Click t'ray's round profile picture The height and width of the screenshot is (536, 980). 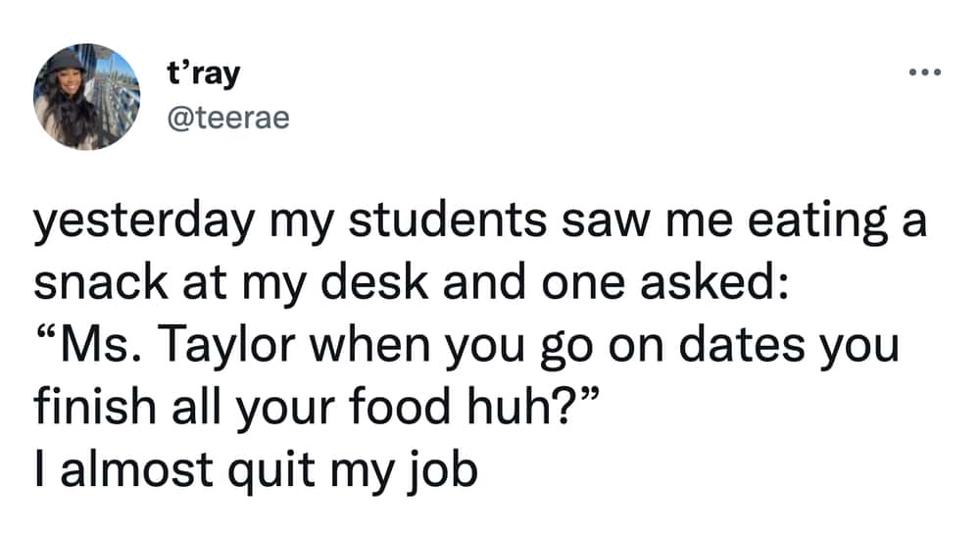[87, 97]
